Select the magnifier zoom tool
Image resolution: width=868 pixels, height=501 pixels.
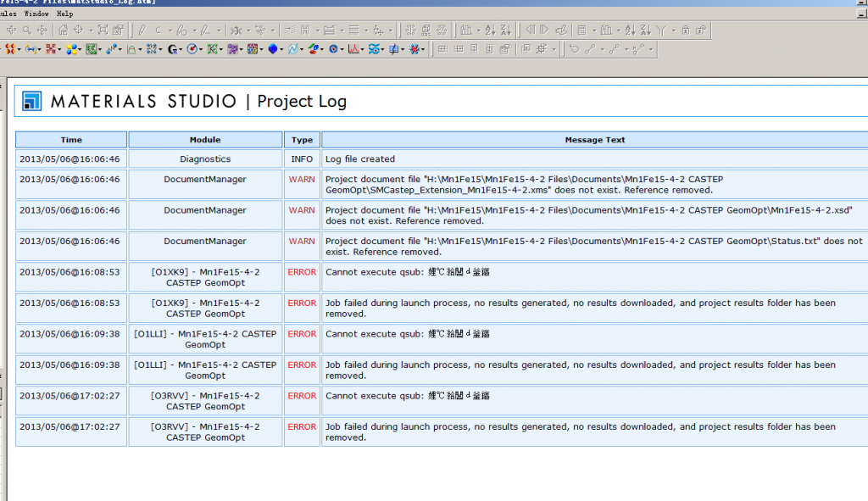(26, 31)
